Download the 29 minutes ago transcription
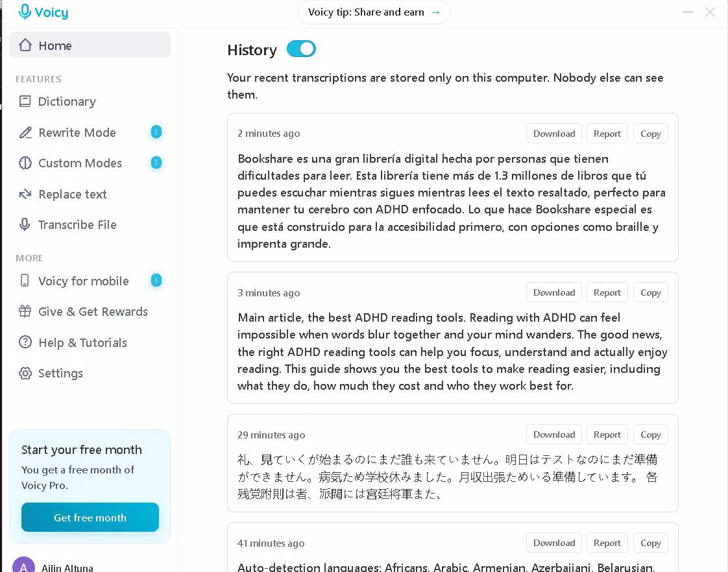728x572 pixels. click(554, 435)
